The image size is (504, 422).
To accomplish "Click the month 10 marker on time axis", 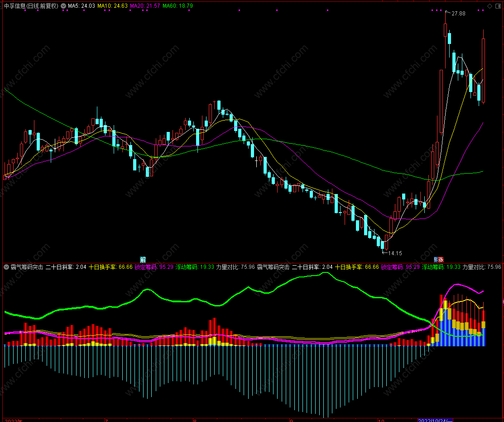I will coord(381,420).
